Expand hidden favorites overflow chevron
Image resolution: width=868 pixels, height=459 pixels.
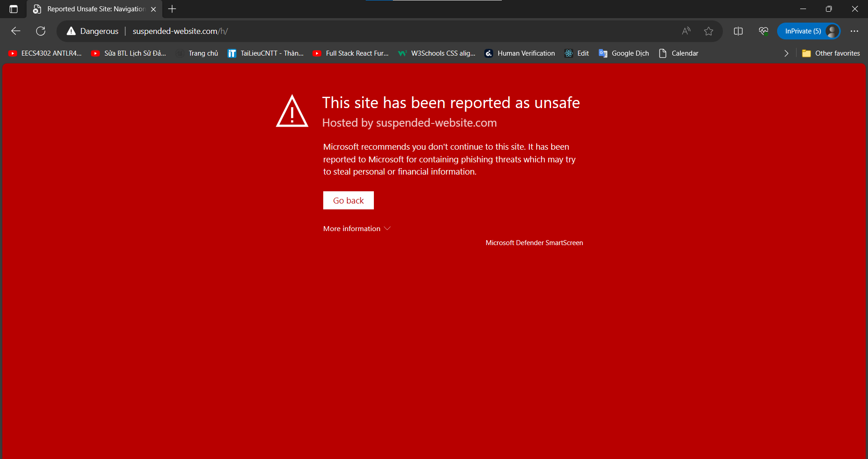click(786, 53)
